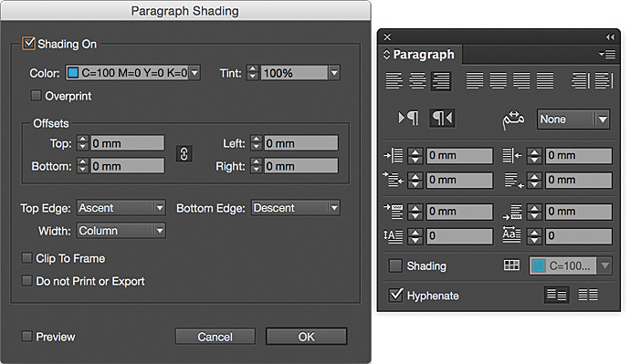Click the Span Columns icon beside Shading
The height and width of the screenshot is (364, 630).
pyautogui.click(x=511, y=265)
